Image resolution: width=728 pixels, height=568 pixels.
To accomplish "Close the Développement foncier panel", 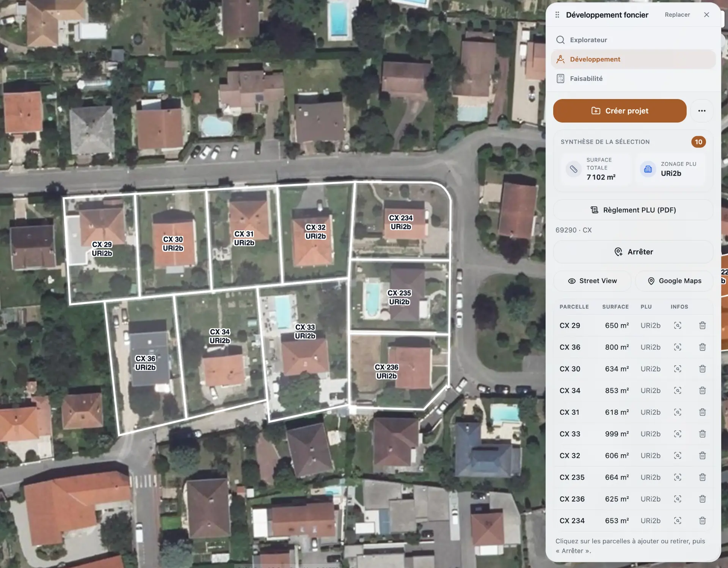I will [x=706, y=15].
